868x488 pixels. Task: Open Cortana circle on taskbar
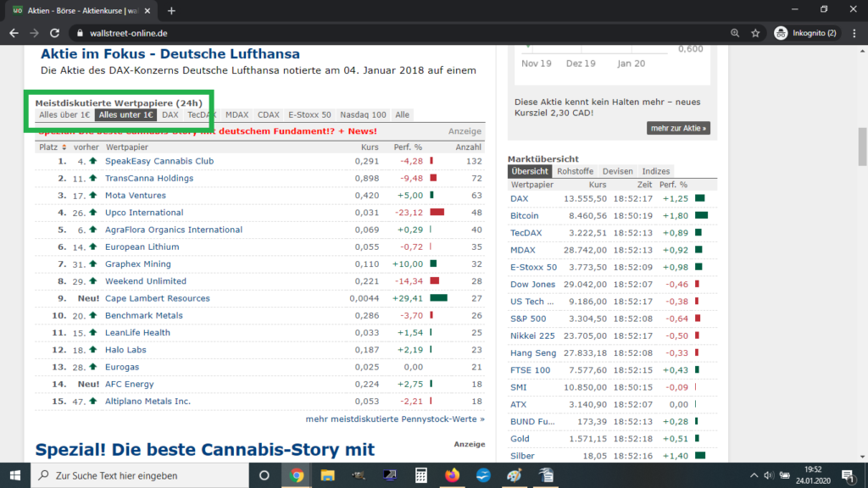click(x=264, y=475)
